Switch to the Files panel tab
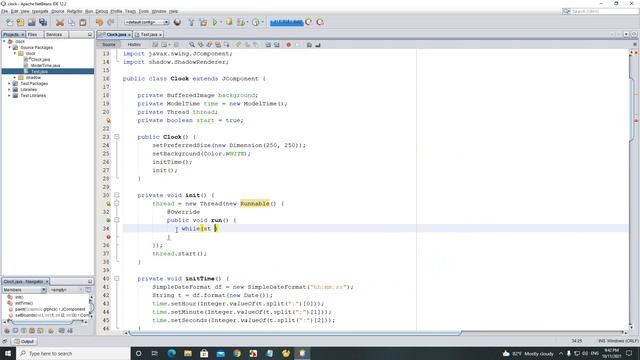Viewport: 640px width, 360px height. (x=33, y=35)
